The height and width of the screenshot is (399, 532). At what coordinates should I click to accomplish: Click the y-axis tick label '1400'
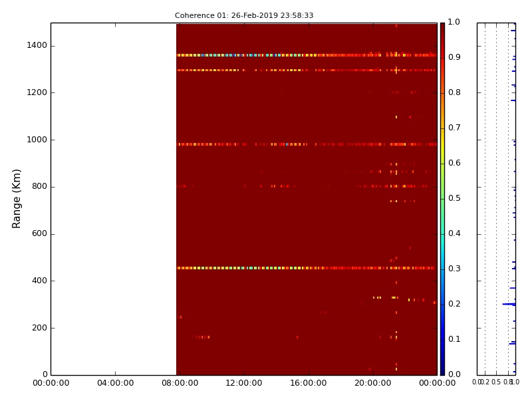[x=37, y=45]
